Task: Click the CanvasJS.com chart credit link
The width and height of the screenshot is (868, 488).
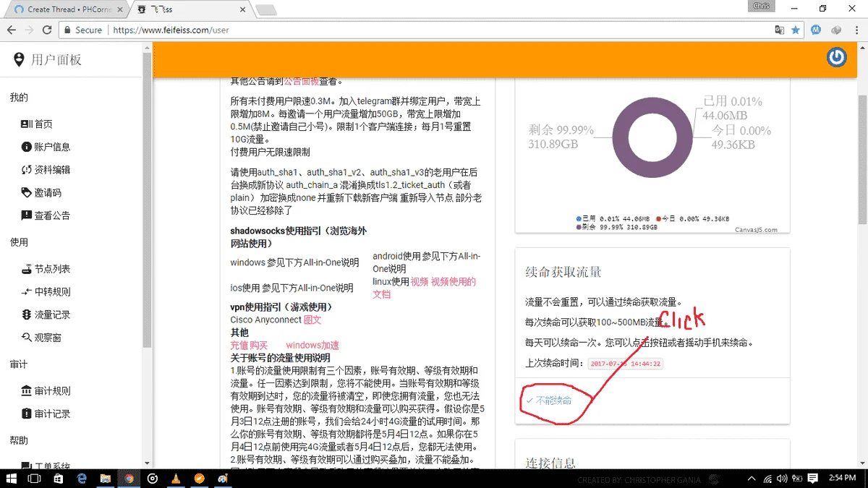Action: 756,230
